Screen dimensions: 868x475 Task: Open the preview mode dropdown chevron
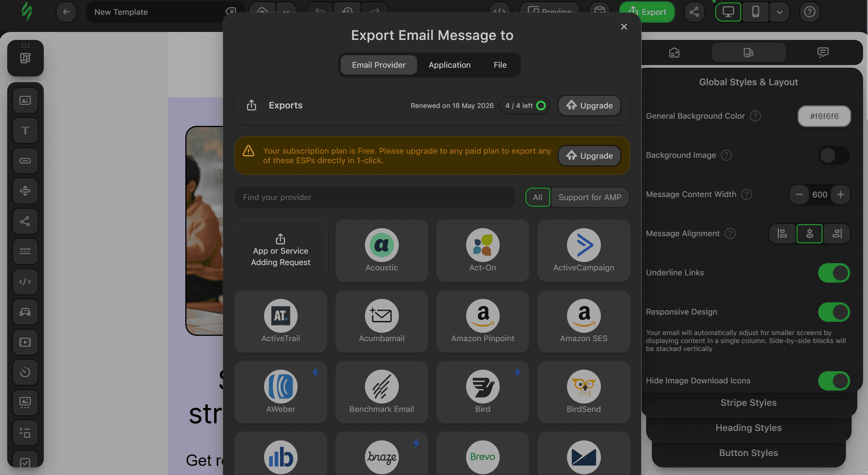[x=779, y=12]
